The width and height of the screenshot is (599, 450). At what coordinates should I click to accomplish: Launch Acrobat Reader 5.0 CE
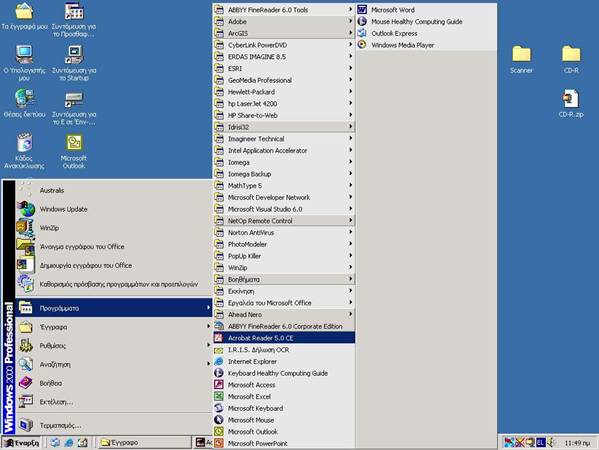[284, 338]
